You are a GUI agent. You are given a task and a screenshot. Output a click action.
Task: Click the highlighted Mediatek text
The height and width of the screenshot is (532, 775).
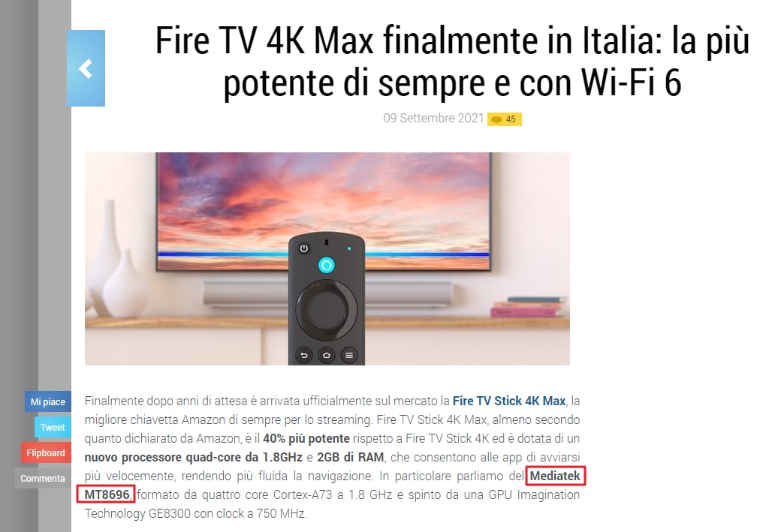(555, 476)
